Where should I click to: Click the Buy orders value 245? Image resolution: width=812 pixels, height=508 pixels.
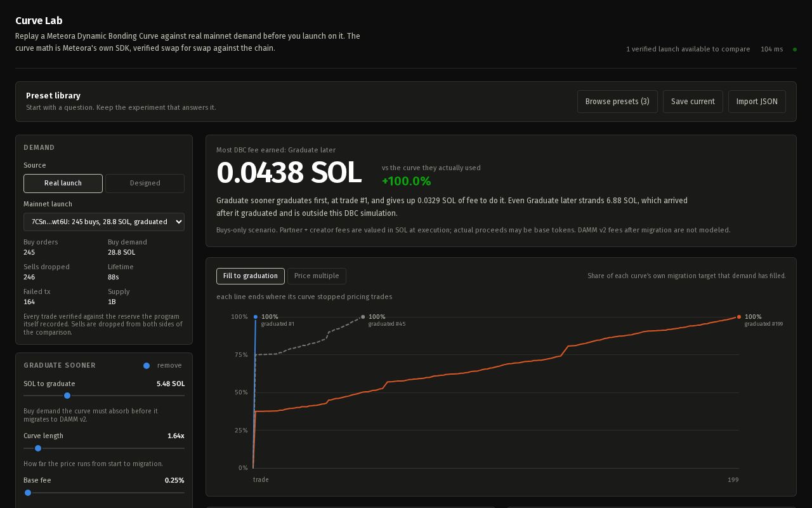click(x=29, y=253)
